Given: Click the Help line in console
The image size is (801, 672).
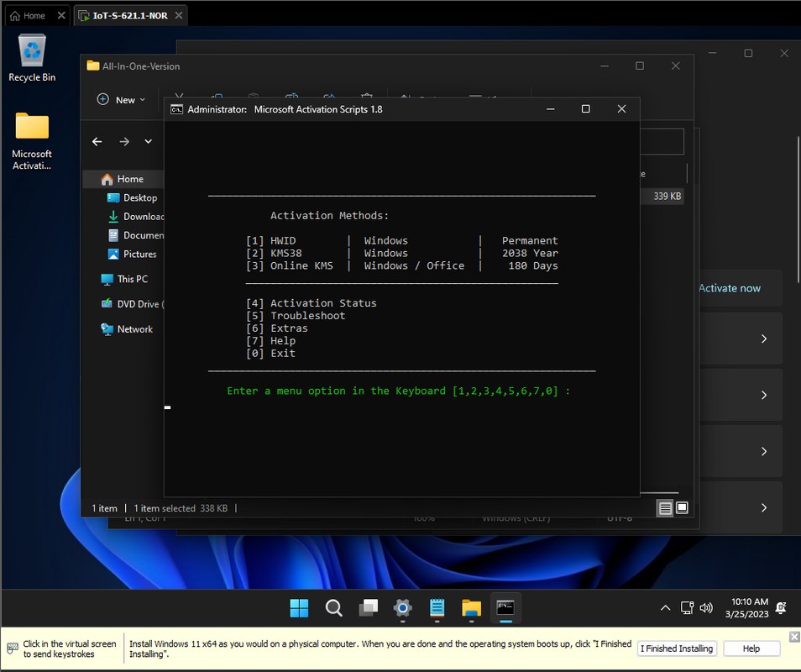Looking at the screenshot, I should [270, 341].
